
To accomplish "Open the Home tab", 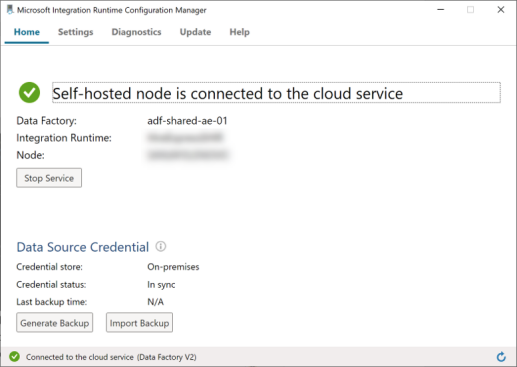I will [x=27, y=32].
